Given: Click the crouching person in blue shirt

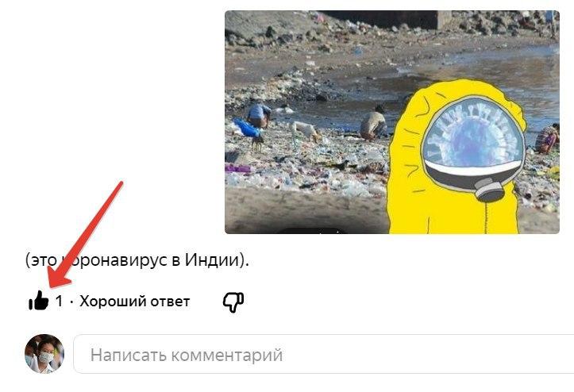Looking at the screenshot, I should point(259,115).
